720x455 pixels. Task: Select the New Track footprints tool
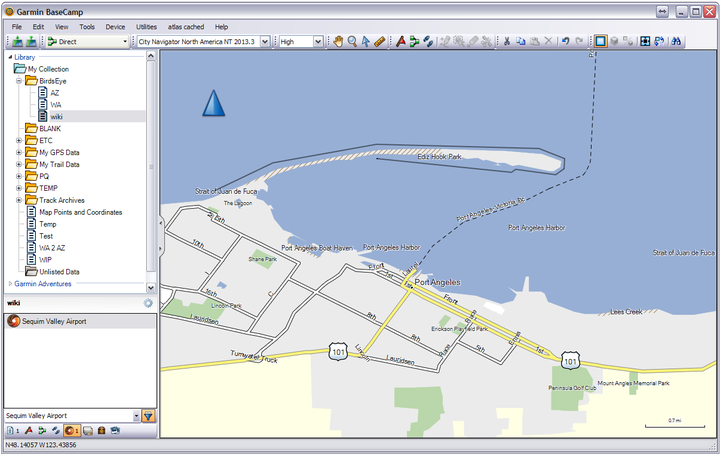[x=428, y=41]
